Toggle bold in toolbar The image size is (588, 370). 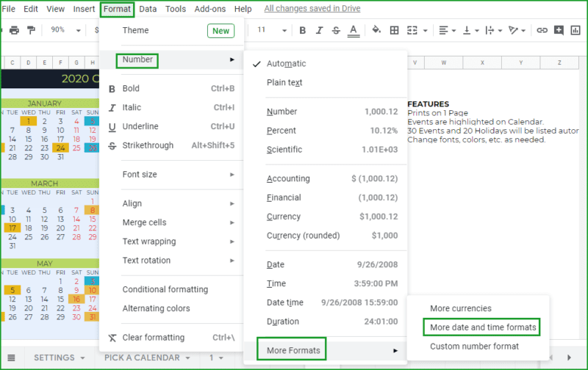coord(302,30)
